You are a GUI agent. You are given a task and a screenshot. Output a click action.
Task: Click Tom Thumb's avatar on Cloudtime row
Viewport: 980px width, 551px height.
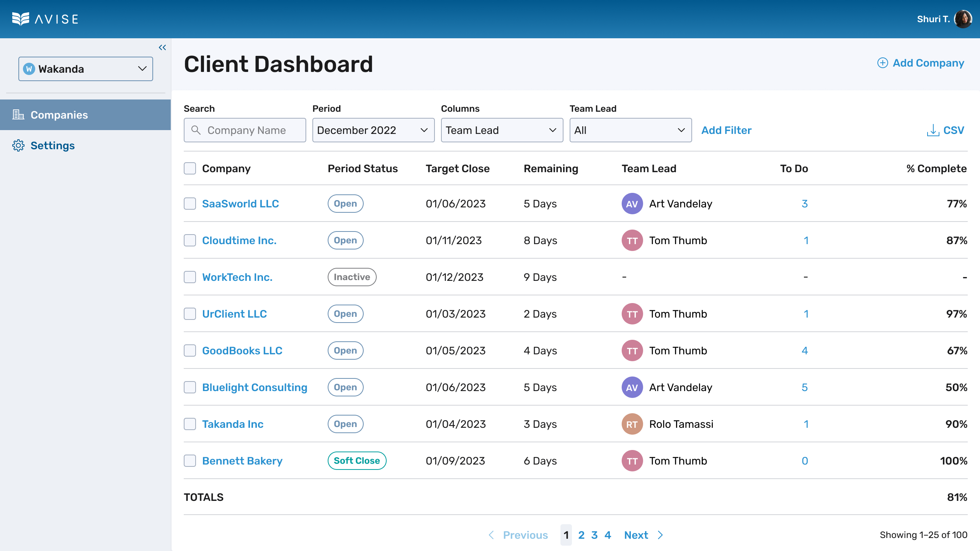(x=632, y=240)
